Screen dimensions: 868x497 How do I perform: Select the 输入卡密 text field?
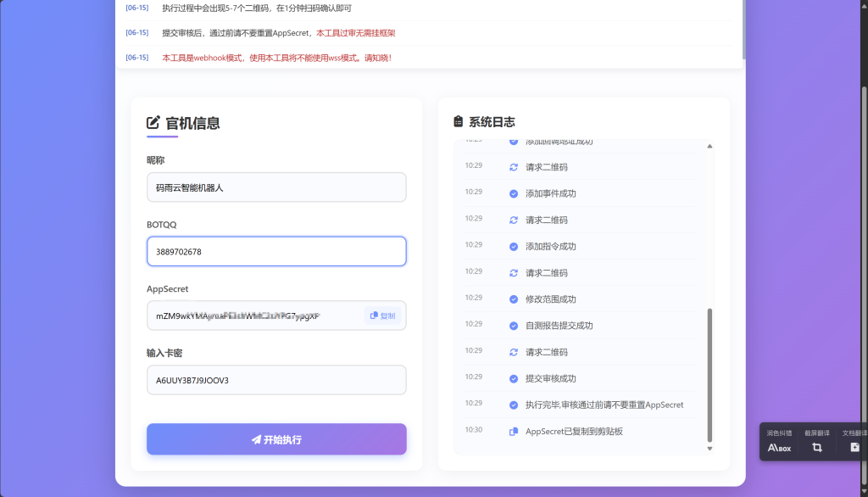[276, 379]
